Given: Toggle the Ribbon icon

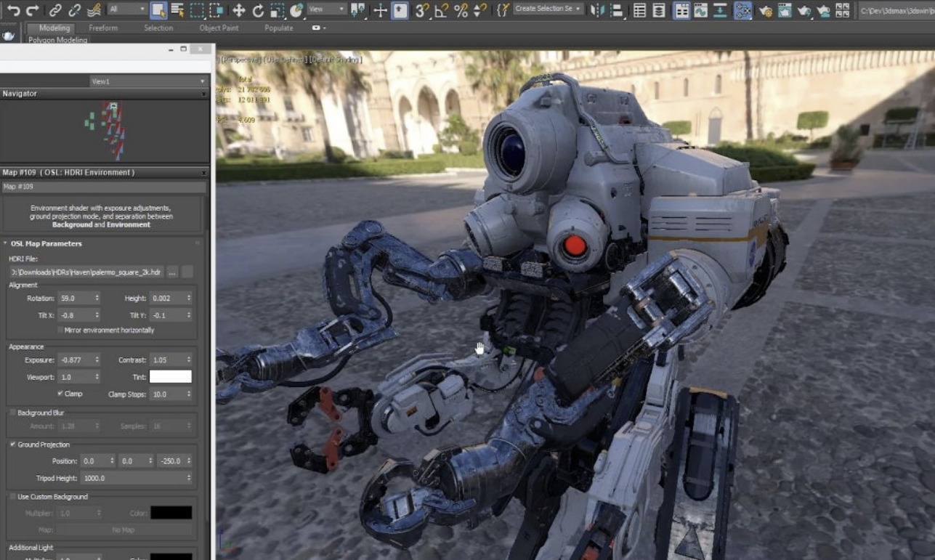Looking at the screenshot, I should [x=681, y=10].
